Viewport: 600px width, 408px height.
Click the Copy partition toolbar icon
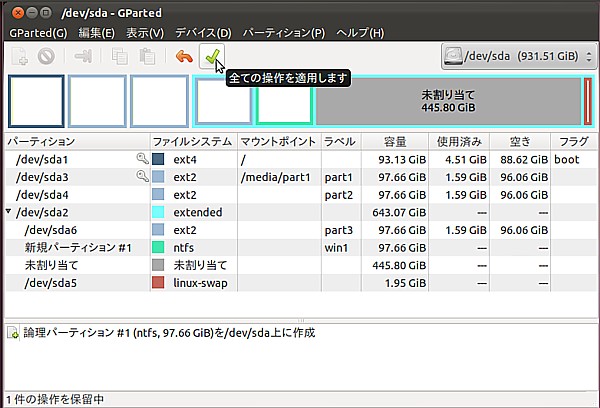point(119,56)
